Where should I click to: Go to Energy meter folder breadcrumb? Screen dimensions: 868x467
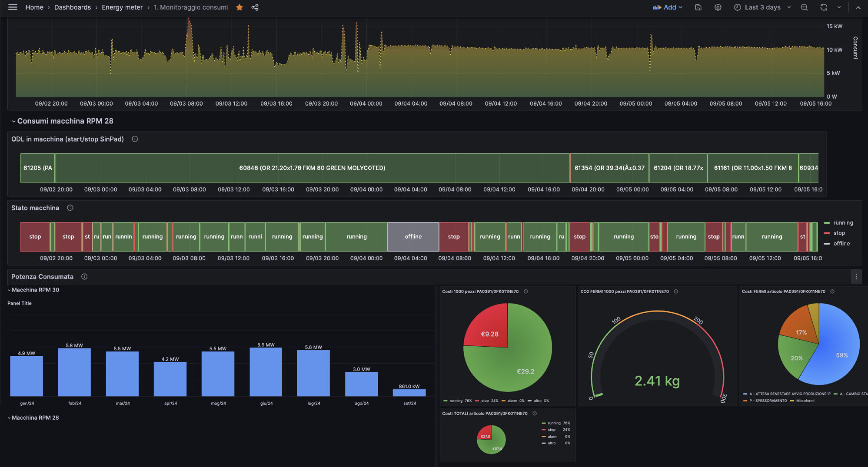pos(122,7)
